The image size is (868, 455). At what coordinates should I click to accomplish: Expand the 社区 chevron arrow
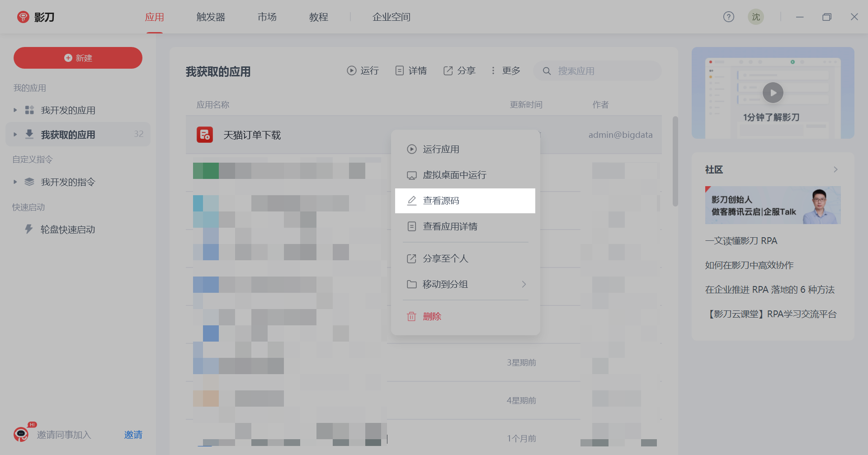(835, 169)
